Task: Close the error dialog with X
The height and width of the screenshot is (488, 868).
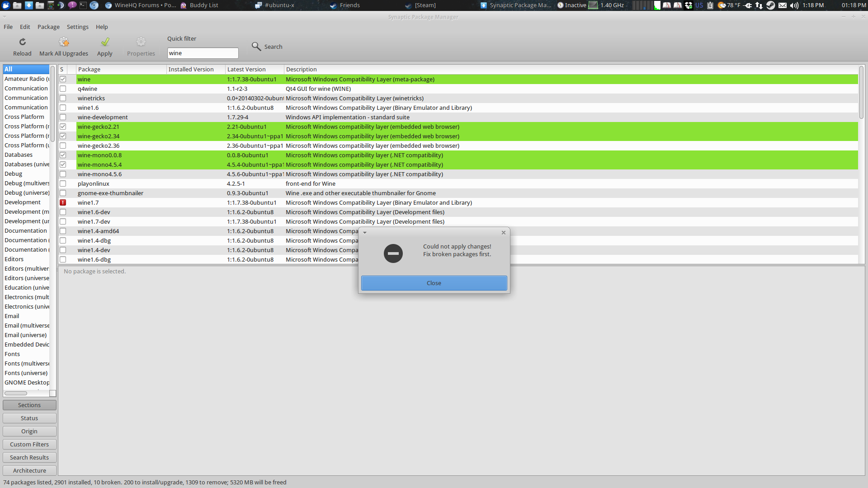Action: pyautogui.click(x=504, y=233)
